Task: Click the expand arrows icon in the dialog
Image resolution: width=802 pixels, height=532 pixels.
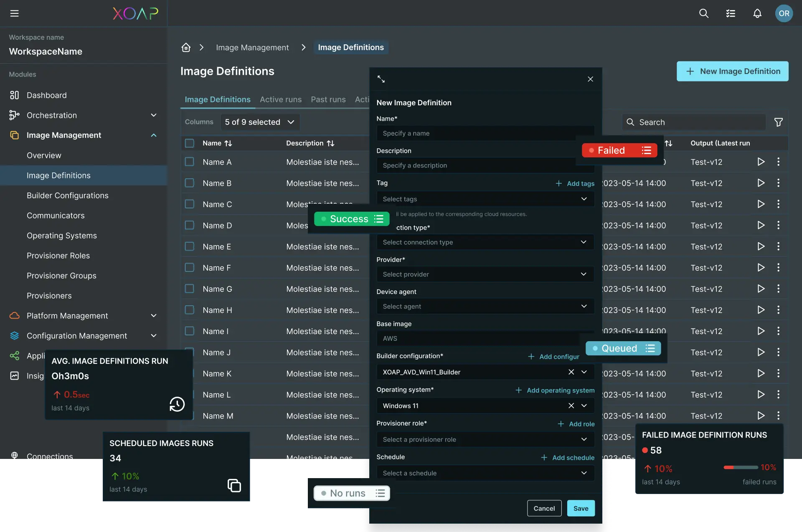Action: click(381, 79)
